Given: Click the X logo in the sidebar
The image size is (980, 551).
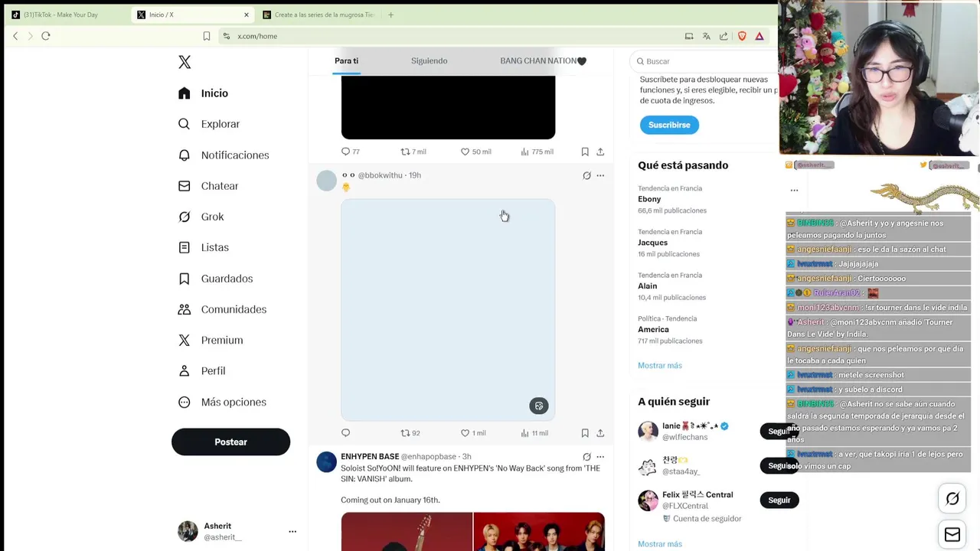Looking at the screenshot, I should click(x=185, y=62).
